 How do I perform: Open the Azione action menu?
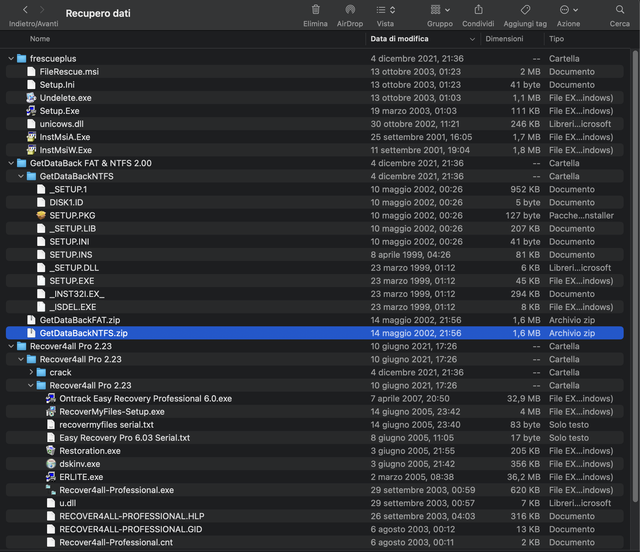coord(569,10)
